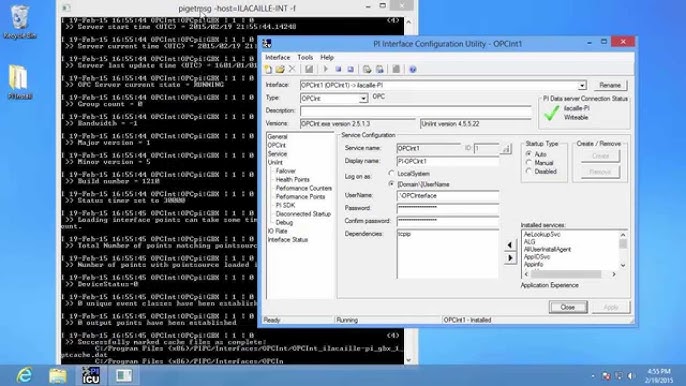
Task: Open Internet Explorer from taskbar
Action: point(24,375)
